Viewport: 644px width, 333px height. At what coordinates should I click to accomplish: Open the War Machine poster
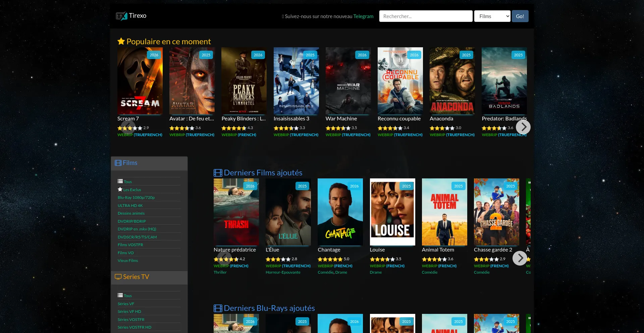click(x=348, y=81)
